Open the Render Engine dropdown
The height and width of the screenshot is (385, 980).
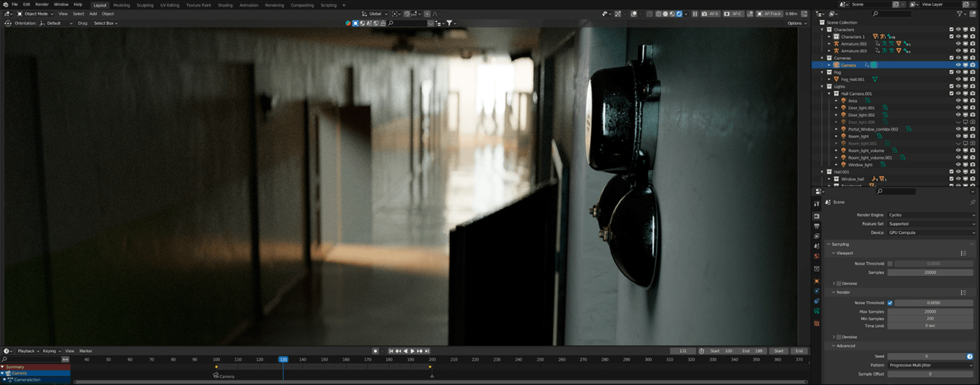pyautogui.click(x=932, y=216)
